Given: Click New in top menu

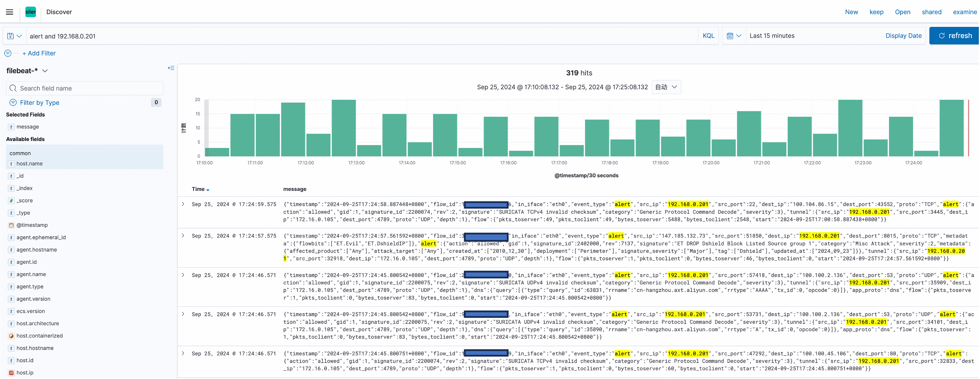Looking at the screenshot, I should pyautogui.click(x=851, y=12).
